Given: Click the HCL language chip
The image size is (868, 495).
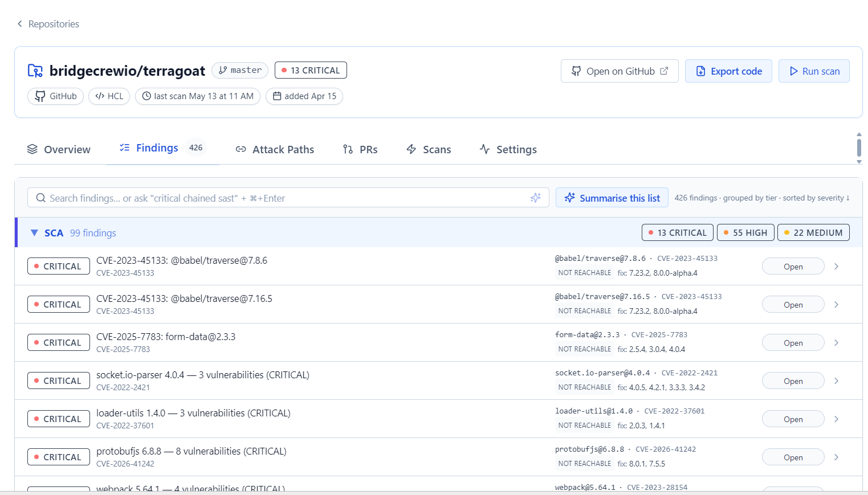Looking at the screenshot, I should (x=109, y=96).
